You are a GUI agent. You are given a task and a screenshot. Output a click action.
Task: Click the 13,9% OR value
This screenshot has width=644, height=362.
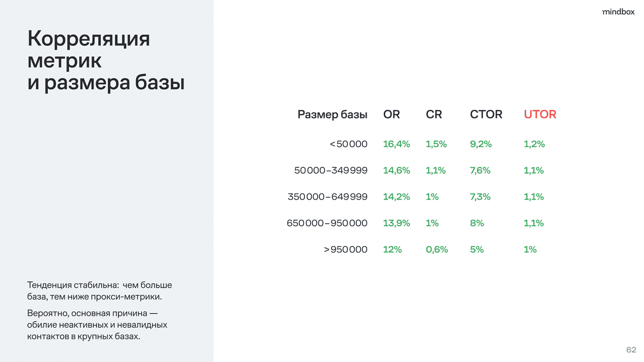397,223
